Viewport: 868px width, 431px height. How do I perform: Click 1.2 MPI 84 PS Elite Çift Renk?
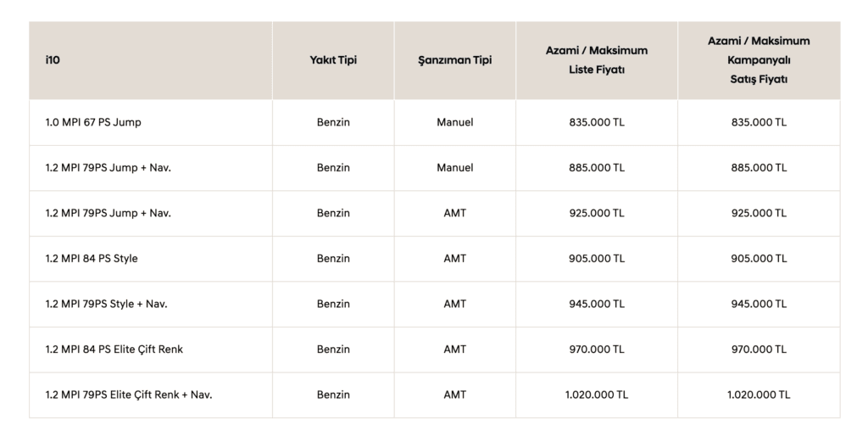pyautogui.click(x=114, y=350)
